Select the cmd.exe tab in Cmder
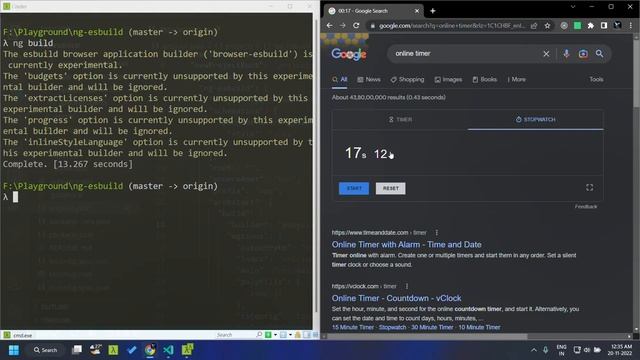Viewport: 640px width, 360px height. coord(18,335)
